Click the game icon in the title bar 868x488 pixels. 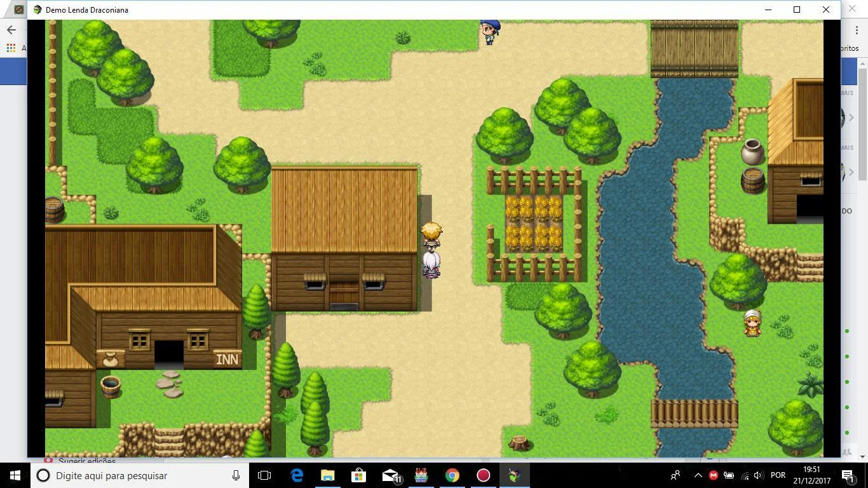(x=37, y=10)
